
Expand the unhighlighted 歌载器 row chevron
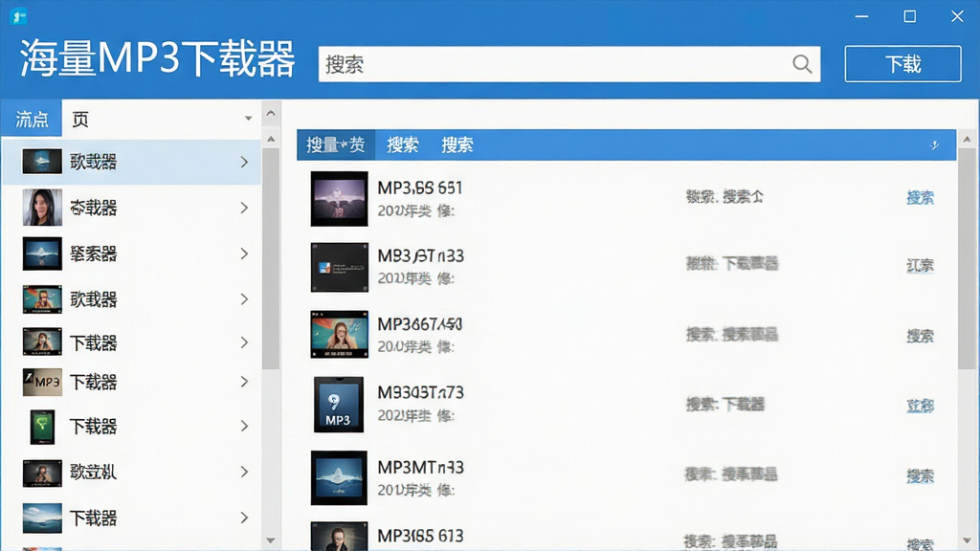244,299
